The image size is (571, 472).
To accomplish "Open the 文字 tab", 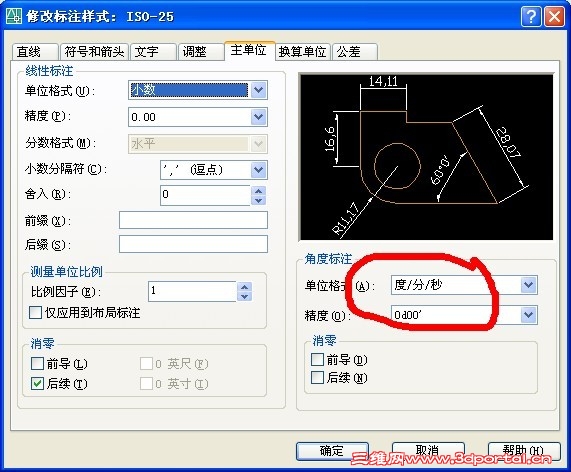I will [153, 51].
